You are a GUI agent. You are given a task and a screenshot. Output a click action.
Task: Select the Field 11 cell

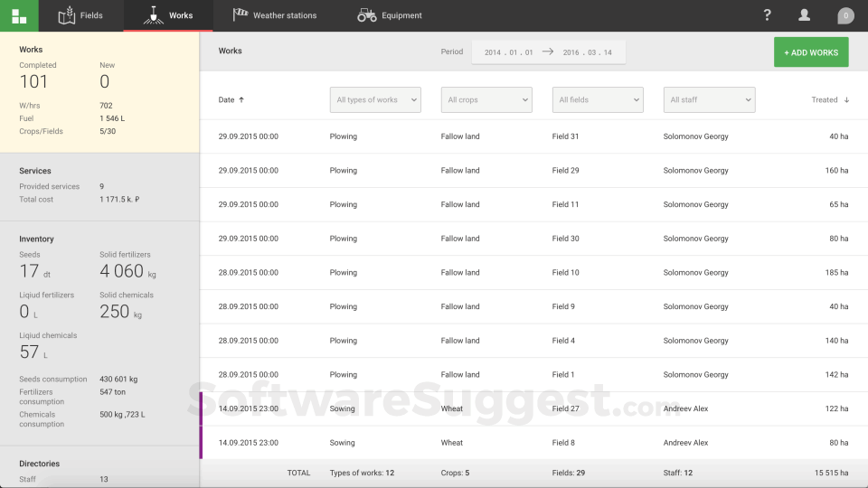pyautogui.click(x=565, y=205)
